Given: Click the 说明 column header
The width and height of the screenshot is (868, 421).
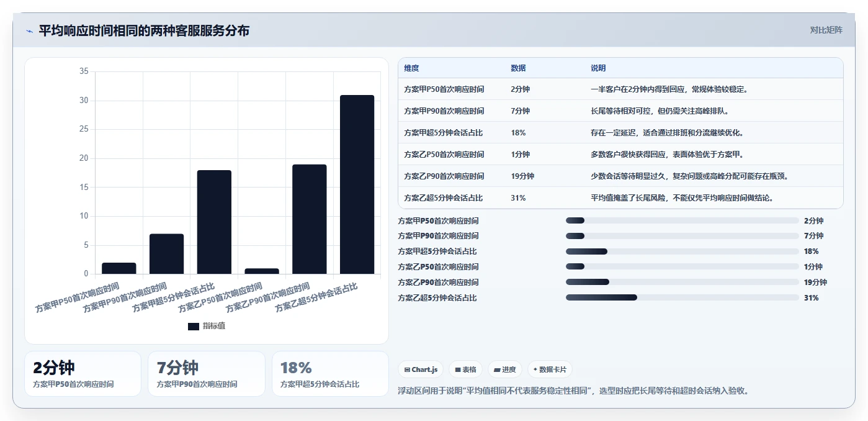Looking at the screenshot, I should coord(598,68).
